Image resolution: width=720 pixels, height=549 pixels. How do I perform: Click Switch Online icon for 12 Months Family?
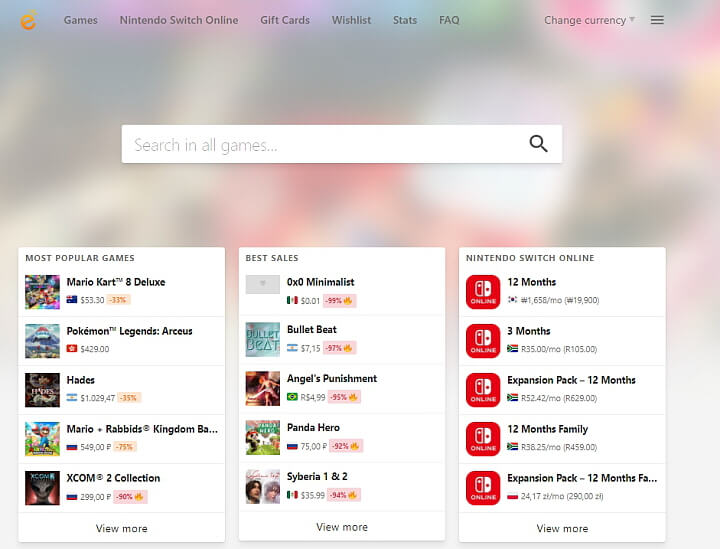pos(483,439)
